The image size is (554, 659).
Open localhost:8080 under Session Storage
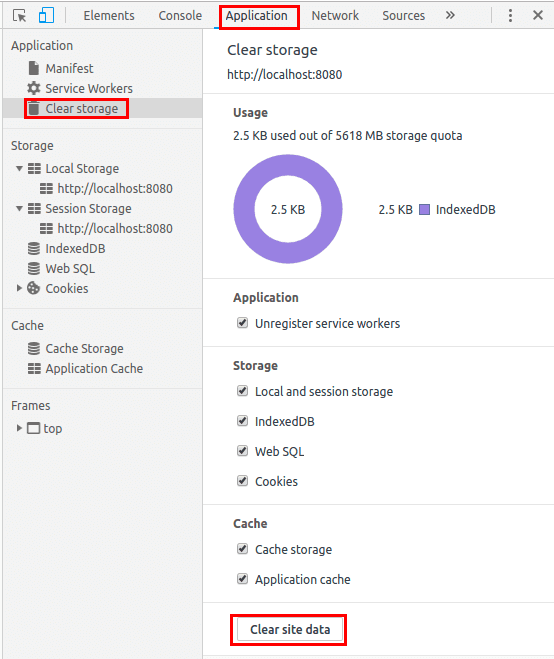tap(115, 228)
